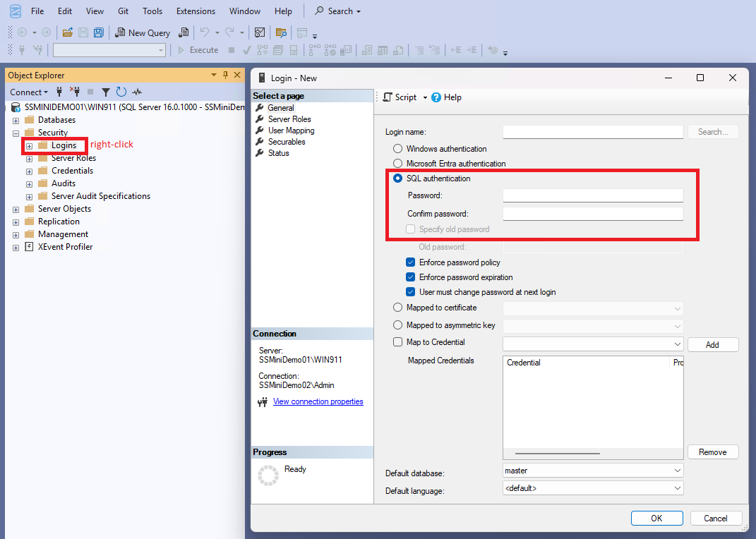Open the View connection properties link
Screen dimensions: 756x539
318,401
